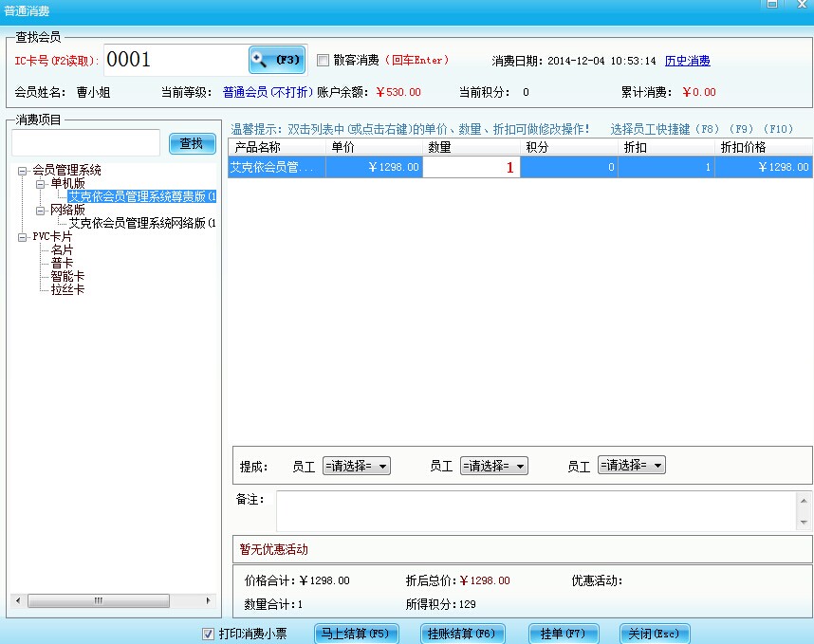Select the 拉丝卡 tree item

coord(67,289)
